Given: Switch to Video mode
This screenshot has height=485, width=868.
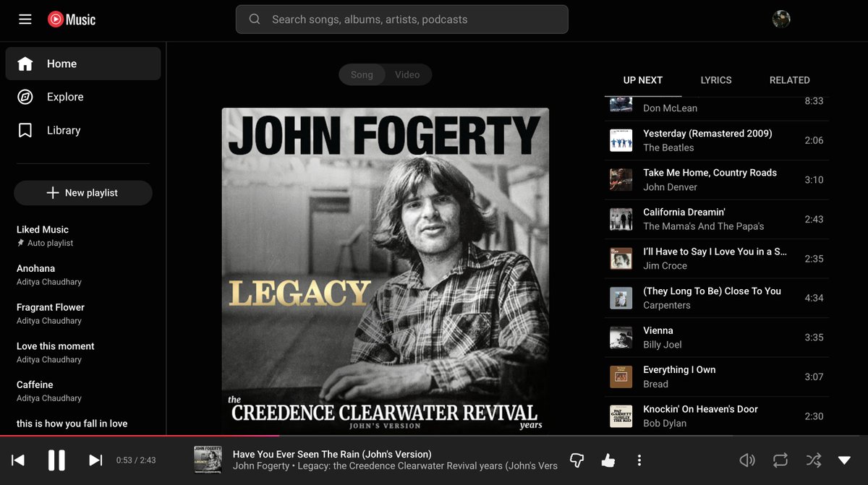Looking at the screenshot, I should coord(407,74).
